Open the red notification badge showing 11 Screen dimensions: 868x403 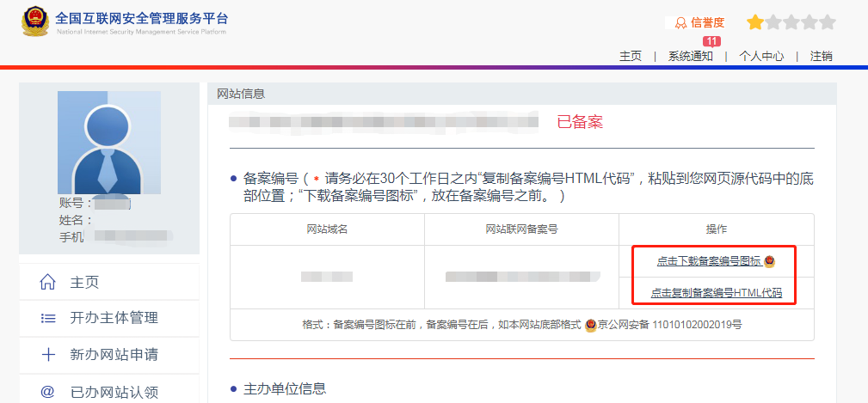pyautogui.click(x=711, y=41)
